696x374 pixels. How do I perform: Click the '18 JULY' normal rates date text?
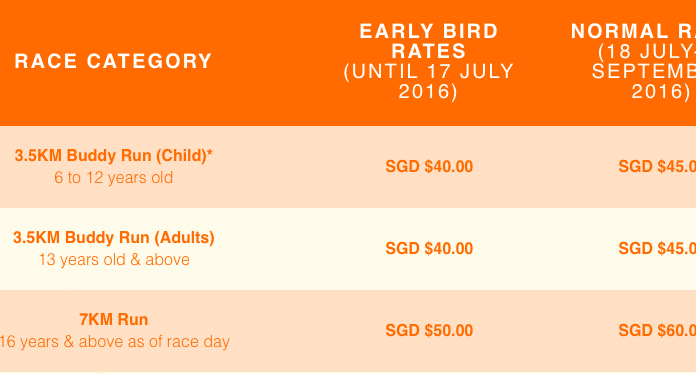click(647, 52)
